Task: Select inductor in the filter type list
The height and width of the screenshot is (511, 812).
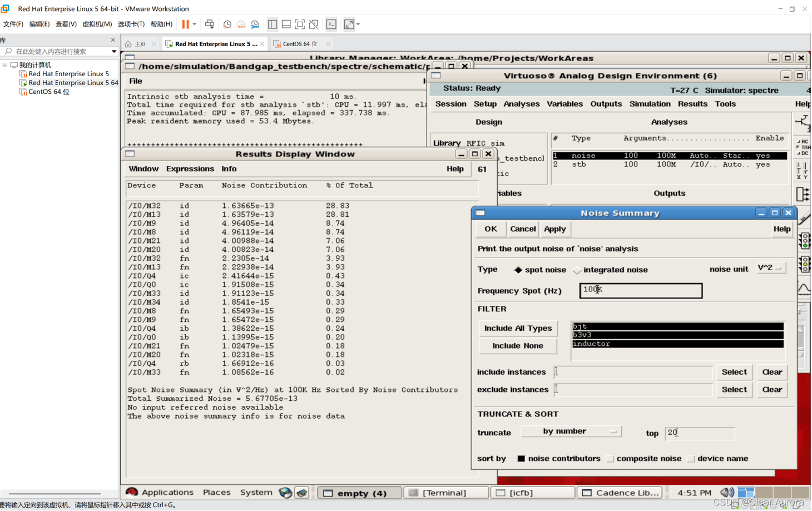Action: [x=677, y=344]
